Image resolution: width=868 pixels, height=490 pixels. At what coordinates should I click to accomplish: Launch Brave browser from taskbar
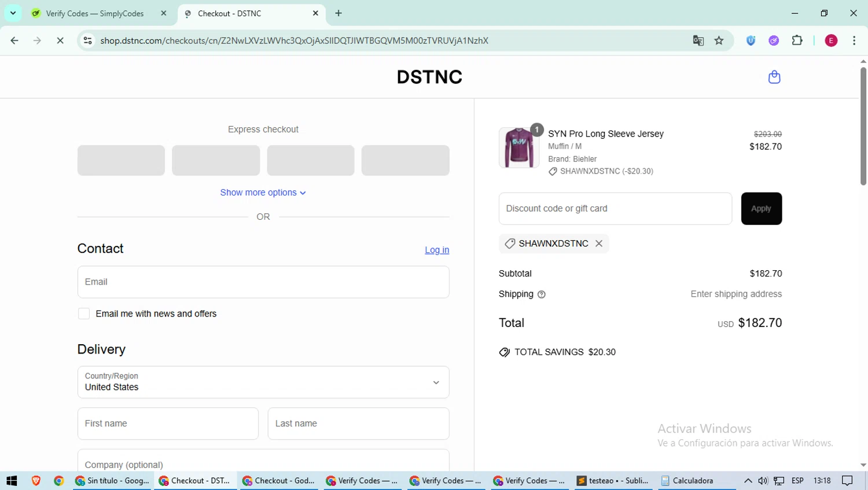[36, 481]
